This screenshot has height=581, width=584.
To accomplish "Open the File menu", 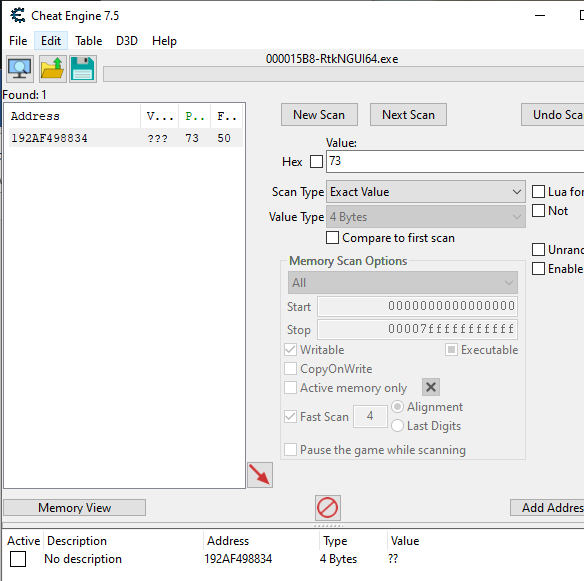I will (18, 41).
